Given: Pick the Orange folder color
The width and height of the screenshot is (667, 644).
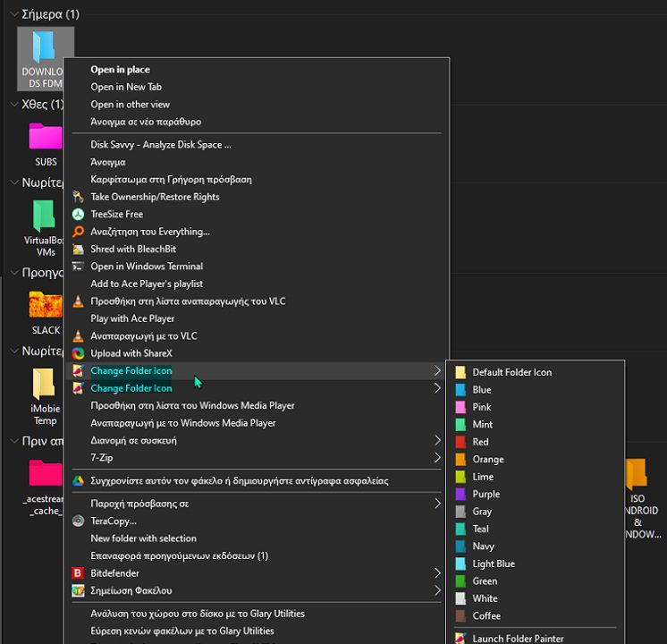Looking at the screenshot, I should pyautogui.click(x=536, y=460).
